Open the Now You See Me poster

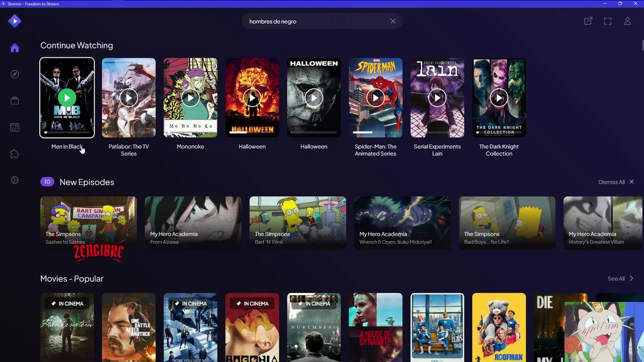(x=190, y=327)
